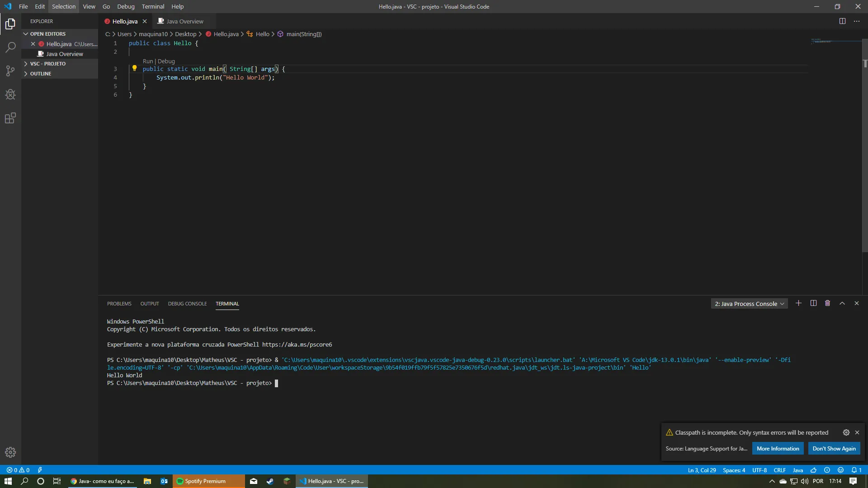Kill terminal with the trash icon
The height and width of the screenshot is (488, 868).
click(827, 303)
